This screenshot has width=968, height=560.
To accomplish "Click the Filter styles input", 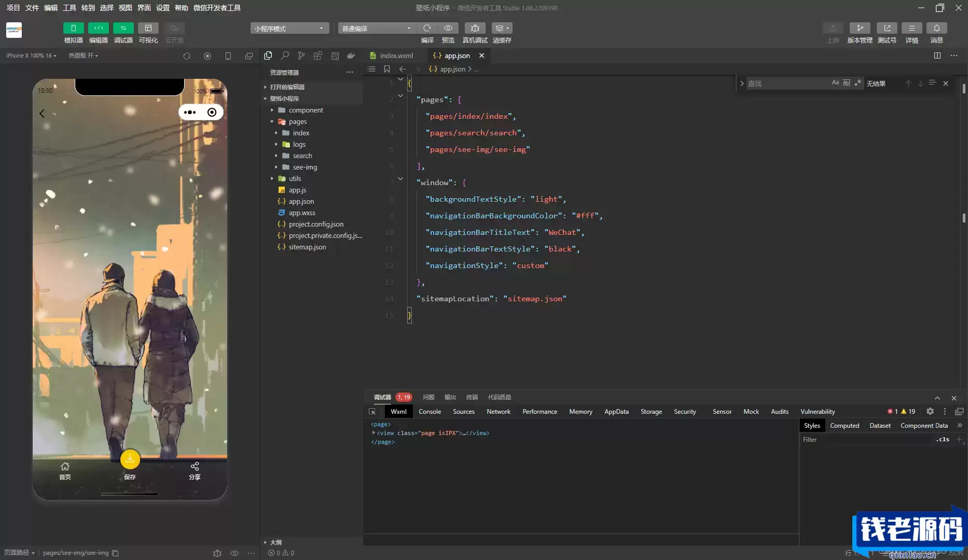I will pyautogui.click(x=866, y=439).
